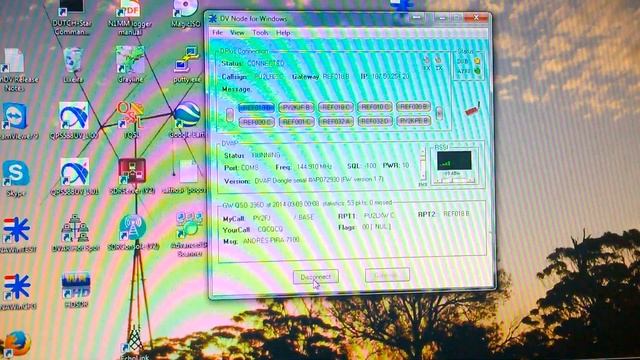The width and height of the screenshot is (640, 360).
Task: Click the RPT2 value REF018 B
Action: click(x=456, y=213)
